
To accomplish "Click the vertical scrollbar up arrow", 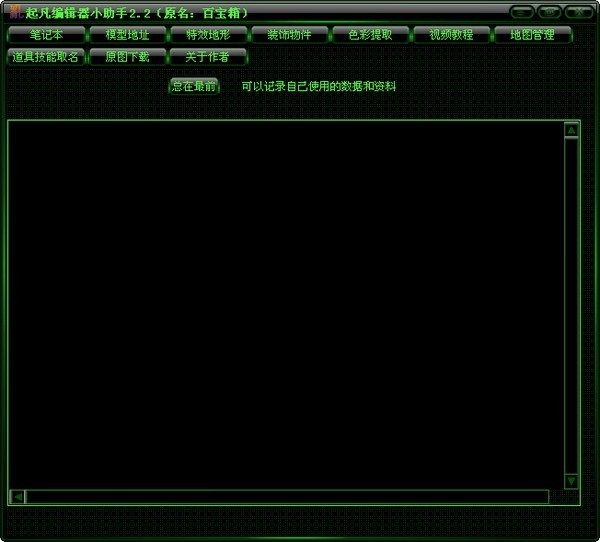I will coord(571,130).
